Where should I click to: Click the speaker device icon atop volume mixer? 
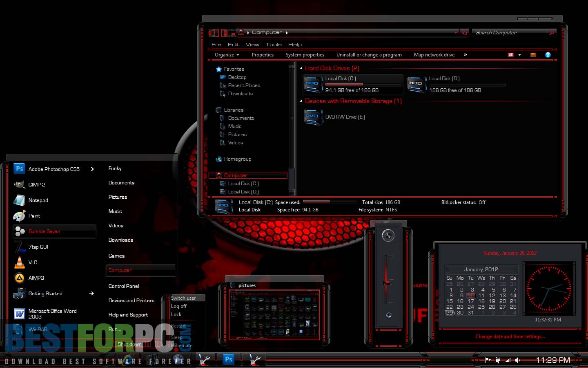388,235
